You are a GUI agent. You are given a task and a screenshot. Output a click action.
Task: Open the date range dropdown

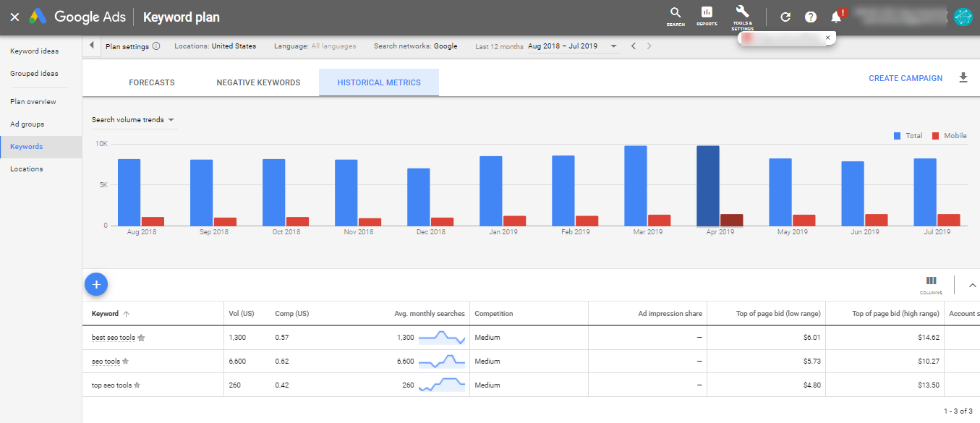coord(573,46)
